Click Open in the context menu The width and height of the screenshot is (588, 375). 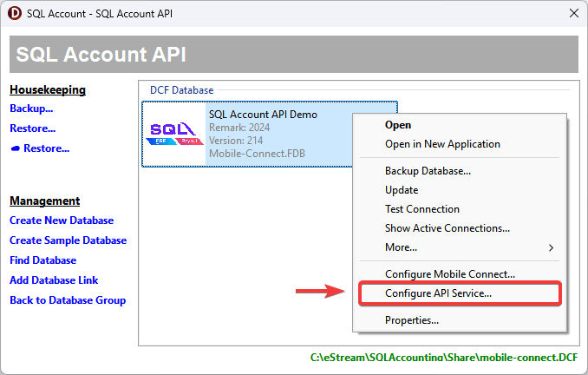398,125
